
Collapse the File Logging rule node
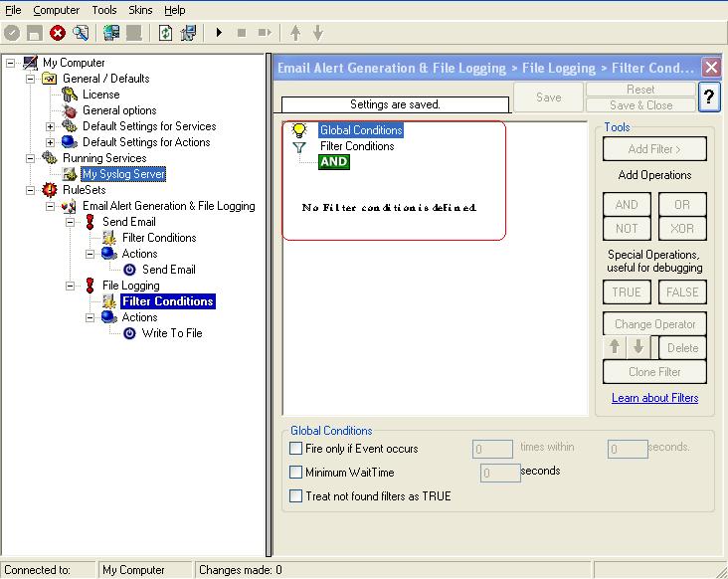(x=70, y=286)
